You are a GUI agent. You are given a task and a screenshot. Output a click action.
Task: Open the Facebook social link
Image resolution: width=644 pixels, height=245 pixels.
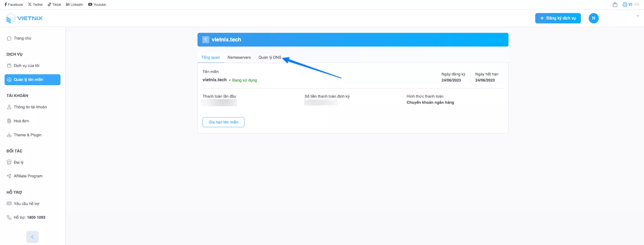click(14, 5)
